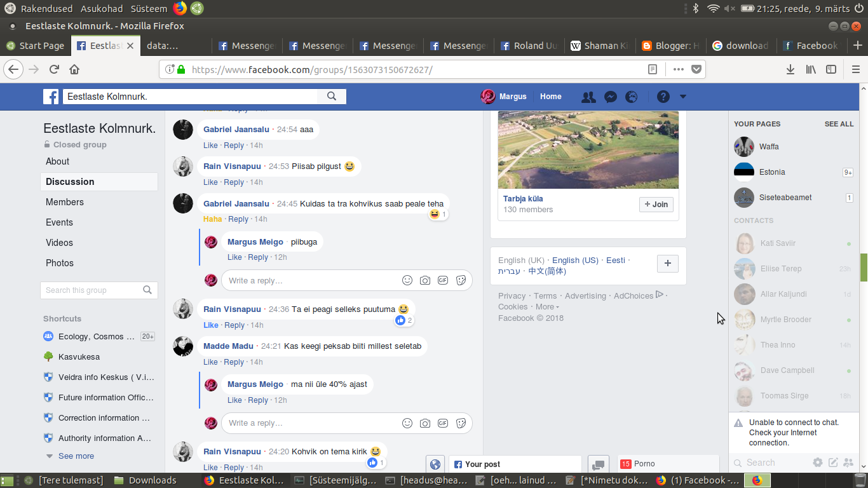868x488 pixels.
Task: Open Firefox downloads arrow icon
Action: 790,69
